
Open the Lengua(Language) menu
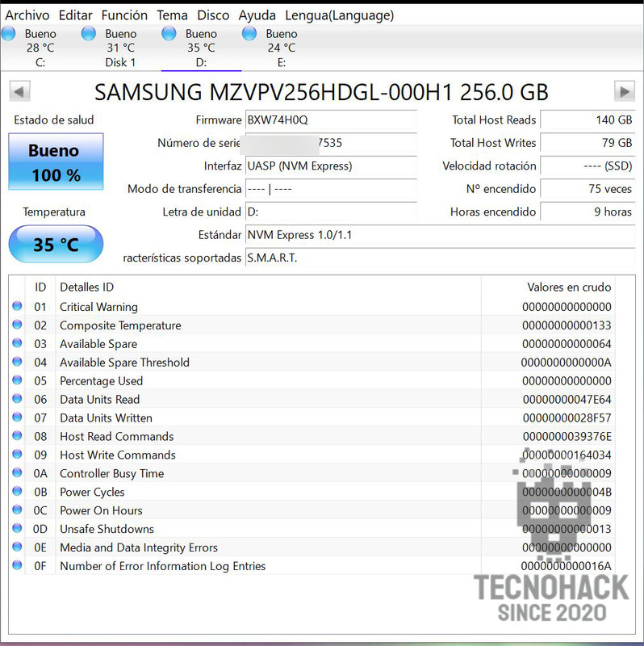click(339, 15)
